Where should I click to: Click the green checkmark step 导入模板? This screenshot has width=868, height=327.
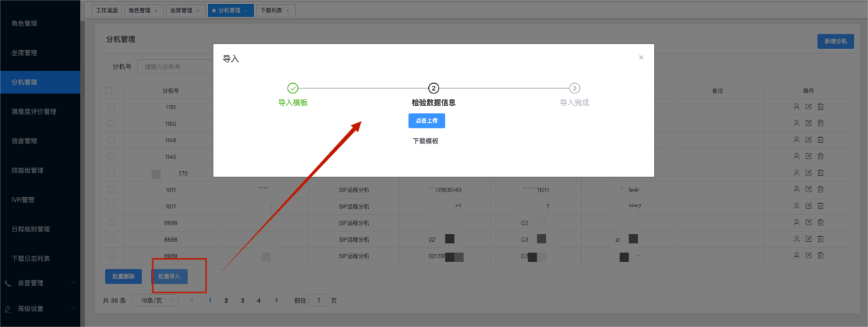[x=292, y=88]
